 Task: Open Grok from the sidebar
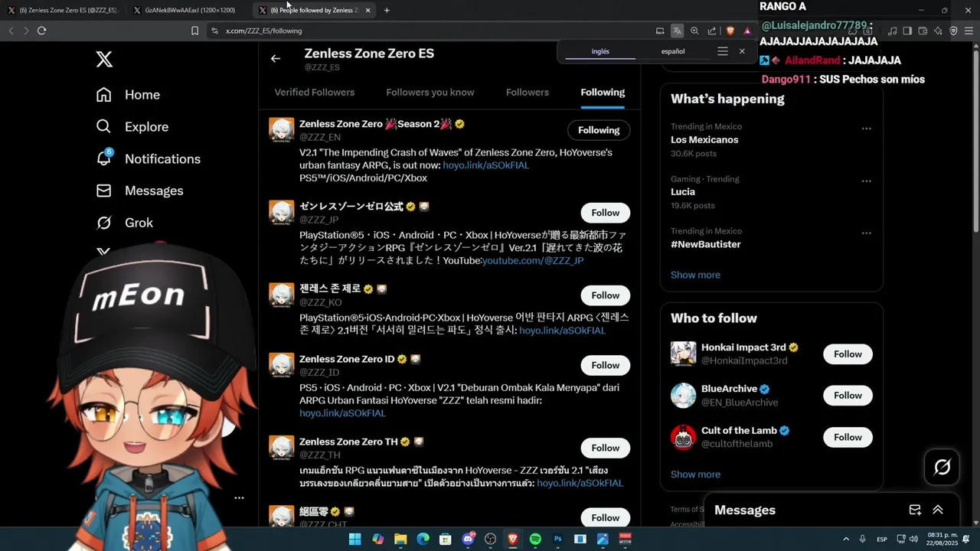124,223
